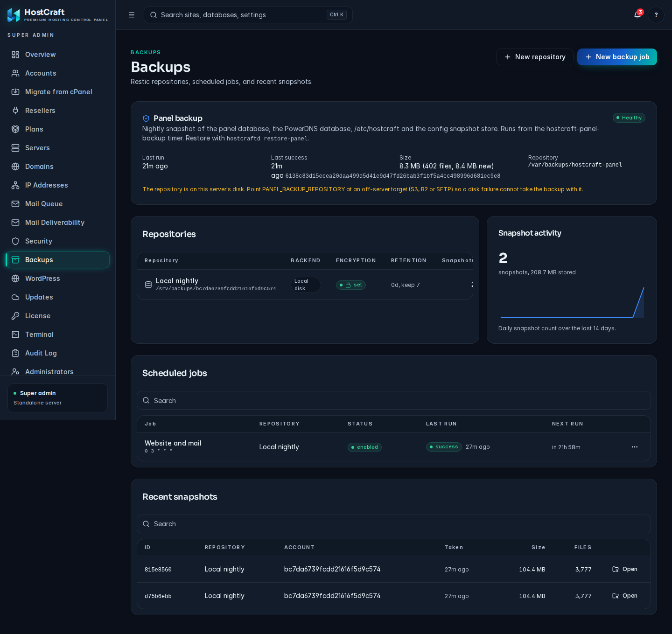Click the Healthy status badge

point(629,118)
